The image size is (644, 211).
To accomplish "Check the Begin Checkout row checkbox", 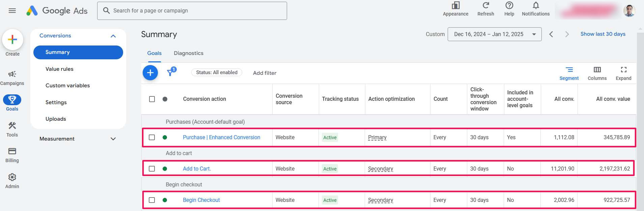I will click(152, 200).
